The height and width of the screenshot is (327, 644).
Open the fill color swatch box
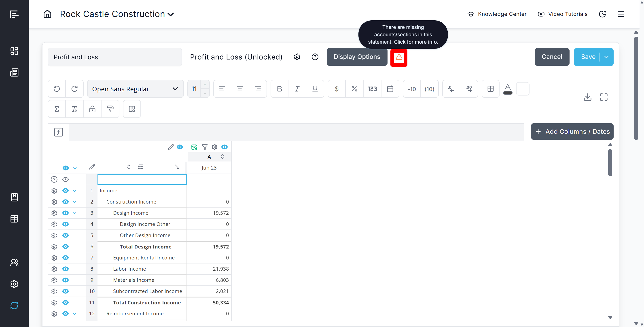[x=523, y=89]
